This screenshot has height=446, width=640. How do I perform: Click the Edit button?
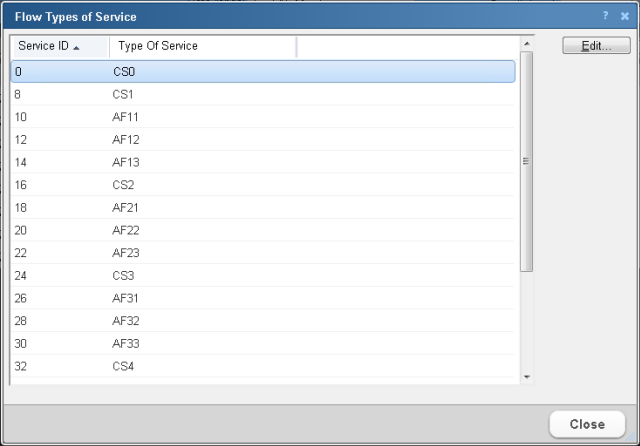tap(596, 46)
